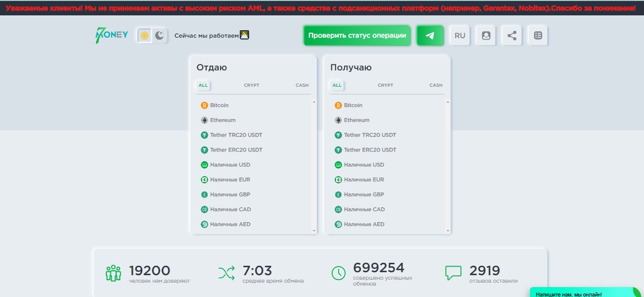Click the 2919 reviews count

pyautogui.click(x=484, y=271)
